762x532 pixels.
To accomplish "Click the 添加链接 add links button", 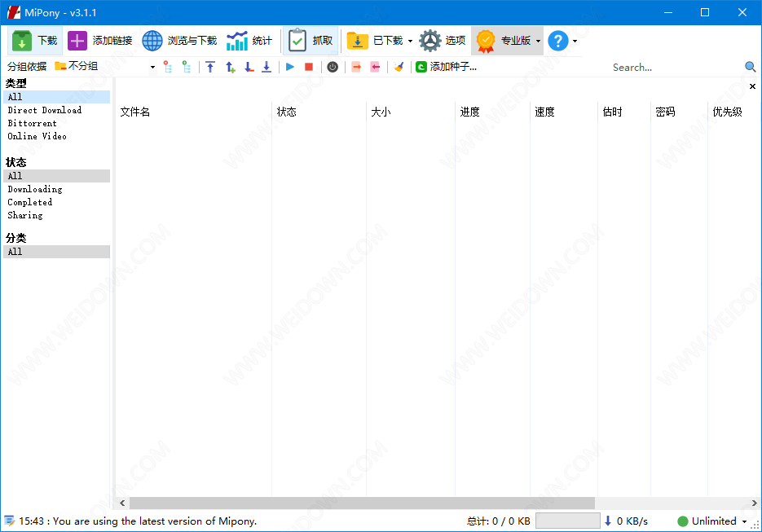I will tap(99, 41).
